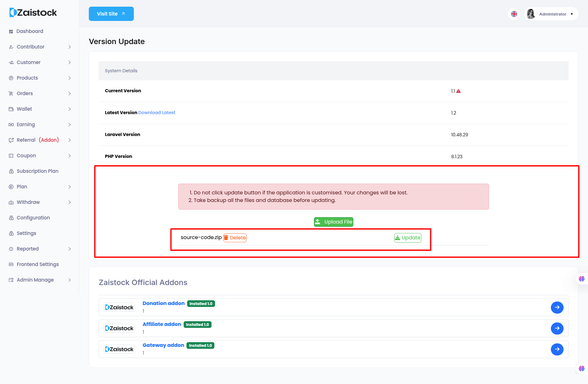Open the Administrator profile dropdown

[552, 14]
